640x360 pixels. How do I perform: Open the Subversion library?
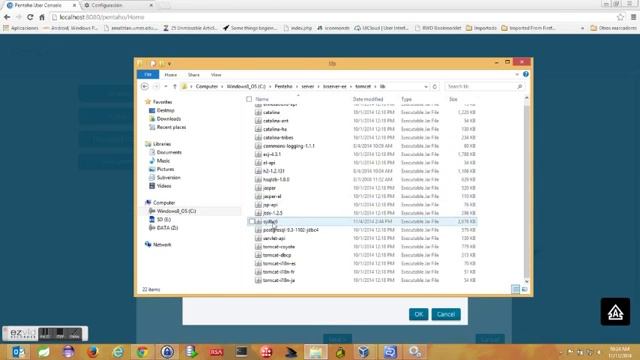168,178
